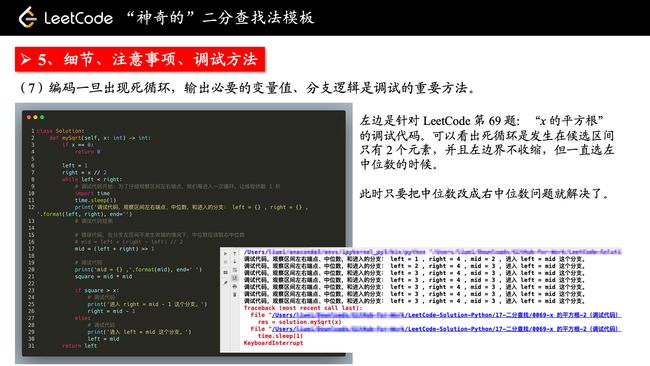Click code line 'square = mid * mid'

(103, 276)
